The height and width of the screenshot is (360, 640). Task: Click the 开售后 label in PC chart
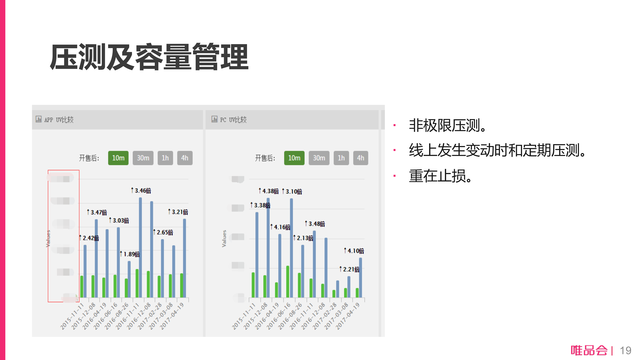coord(265,158)
